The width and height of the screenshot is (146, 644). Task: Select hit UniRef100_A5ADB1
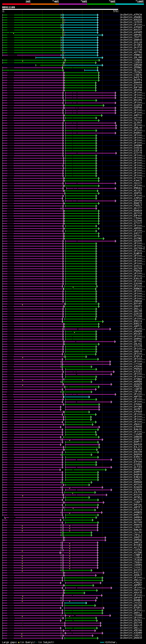point(131,17)
